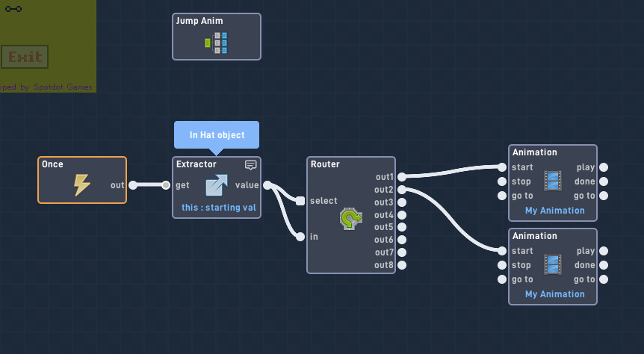644x354 pixels.
Task: Open the Jump Anim mesh icon
Action: pos(216,43)
